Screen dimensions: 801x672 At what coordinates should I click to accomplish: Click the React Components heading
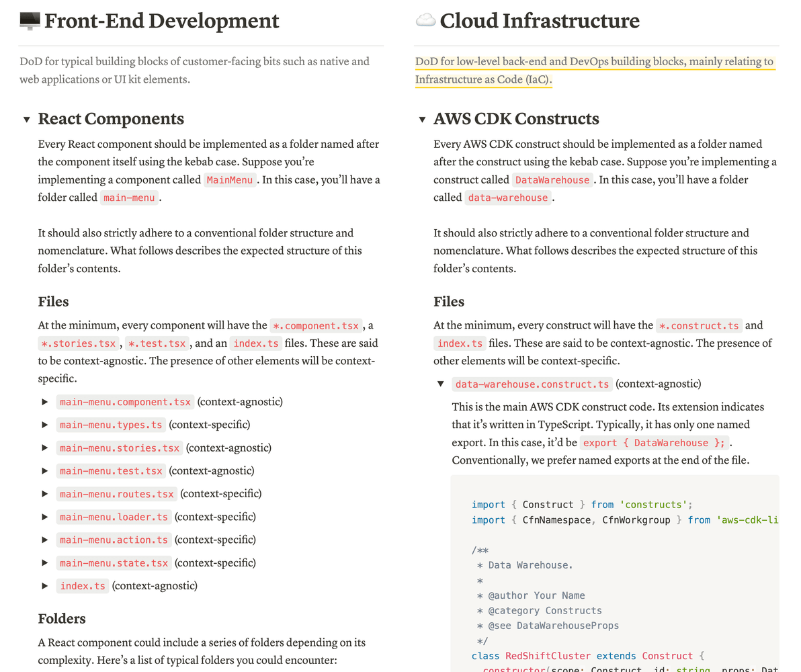111,118
